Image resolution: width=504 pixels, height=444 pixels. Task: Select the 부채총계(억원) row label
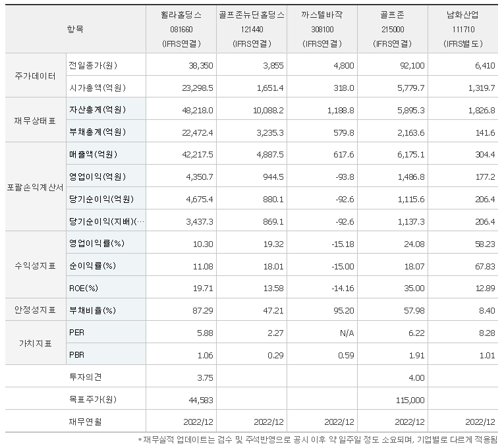click(x=98, y=132)
